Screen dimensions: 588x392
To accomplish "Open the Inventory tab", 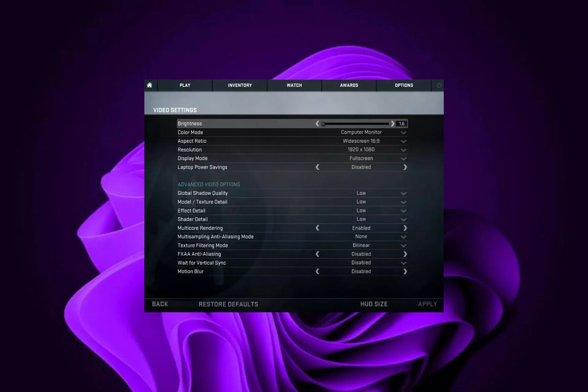I will 240,85.
